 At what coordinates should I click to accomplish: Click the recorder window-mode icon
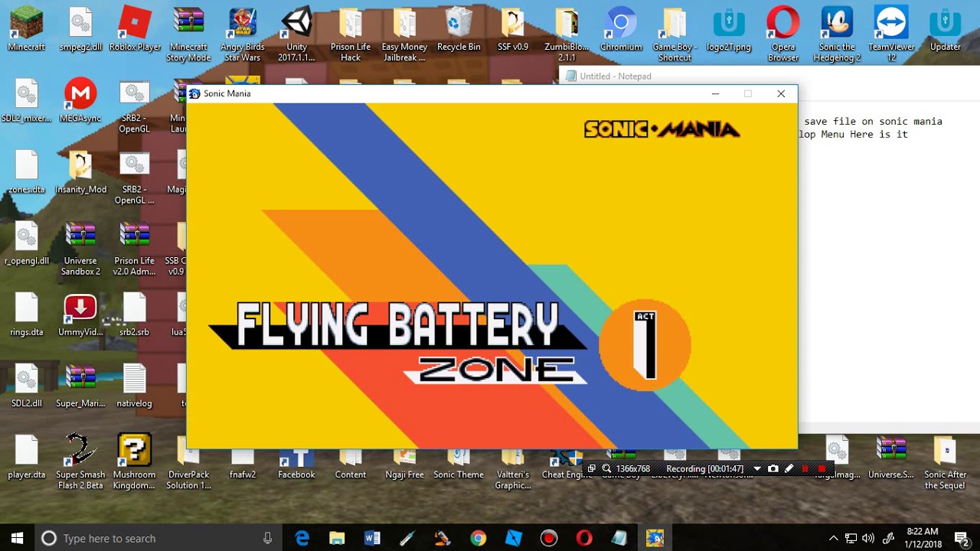(591, 468)
